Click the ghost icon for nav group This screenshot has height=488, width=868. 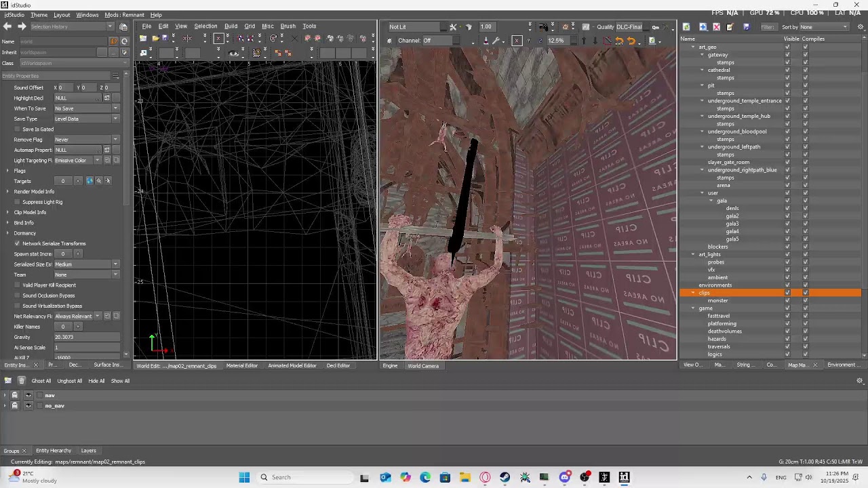click(15, 395)
